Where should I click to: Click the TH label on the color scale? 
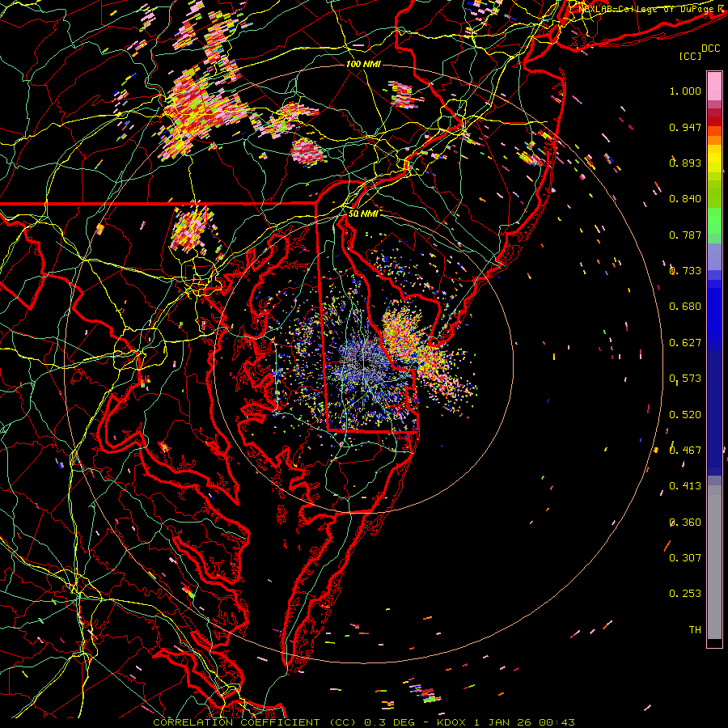tap(695, 630)
